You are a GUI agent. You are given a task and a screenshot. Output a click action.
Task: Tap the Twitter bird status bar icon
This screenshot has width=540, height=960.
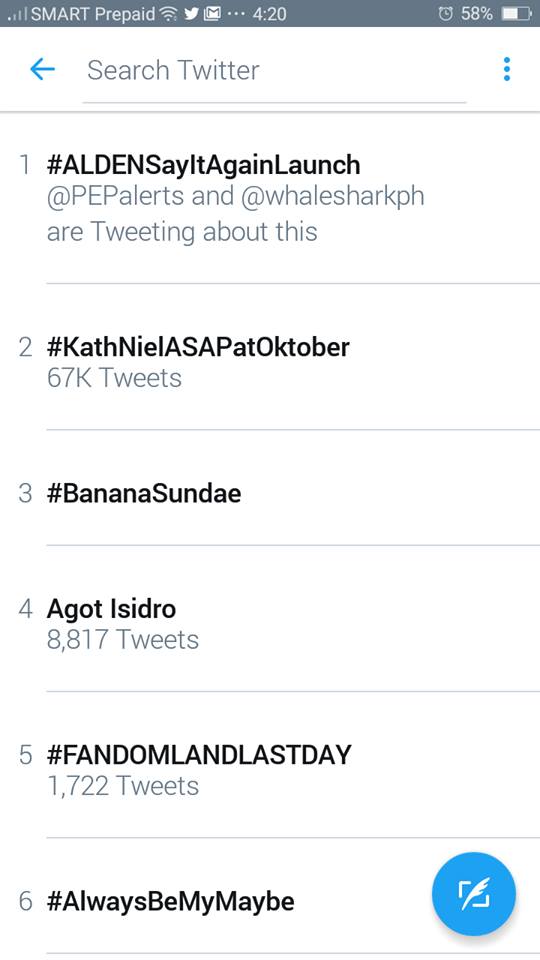pos(192,13)
